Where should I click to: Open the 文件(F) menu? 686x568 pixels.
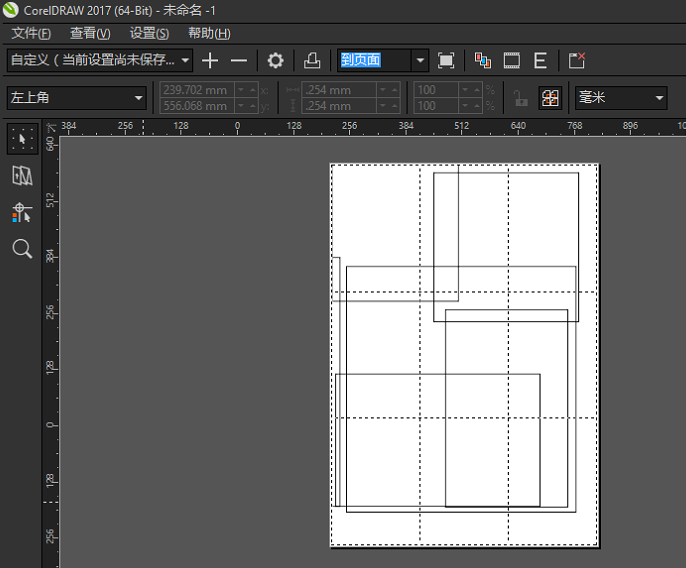point(31,33)
